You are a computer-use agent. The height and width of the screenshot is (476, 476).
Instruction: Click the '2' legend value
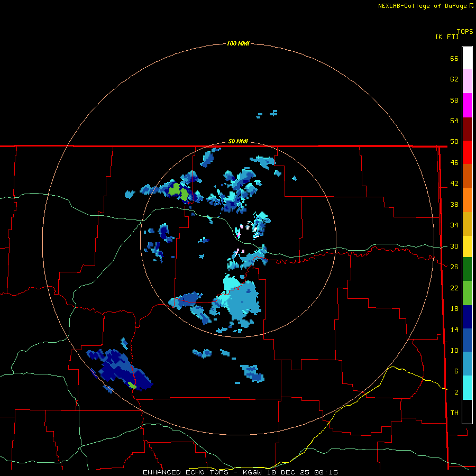(x=456, y=392)
